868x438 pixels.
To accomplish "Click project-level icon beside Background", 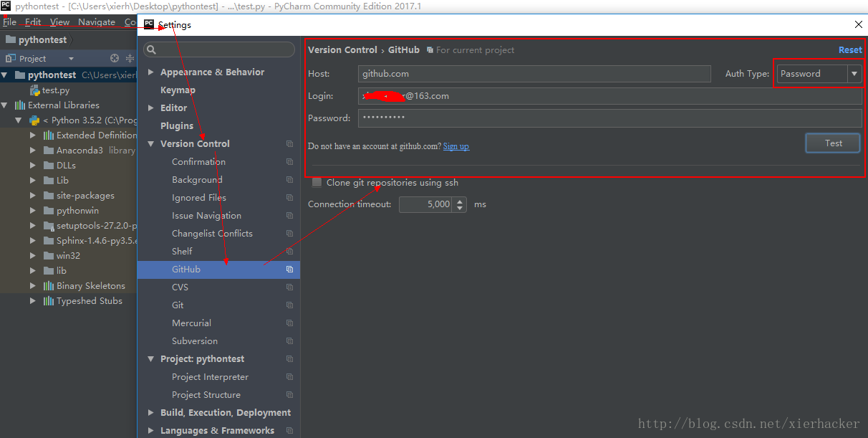I will 289,180.
